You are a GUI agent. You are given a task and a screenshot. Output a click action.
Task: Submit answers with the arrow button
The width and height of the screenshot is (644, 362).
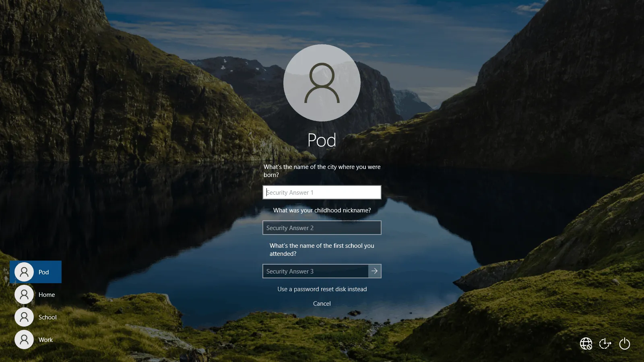[x=374, y=271]
